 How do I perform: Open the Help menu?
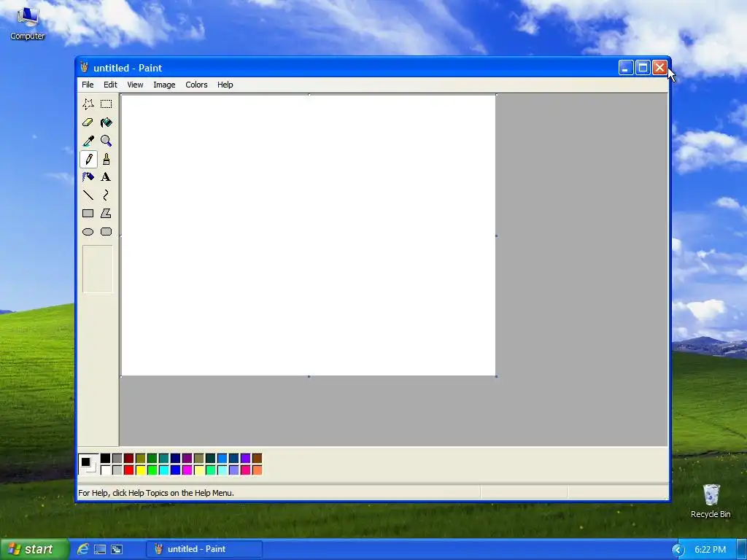pos(225,85)
